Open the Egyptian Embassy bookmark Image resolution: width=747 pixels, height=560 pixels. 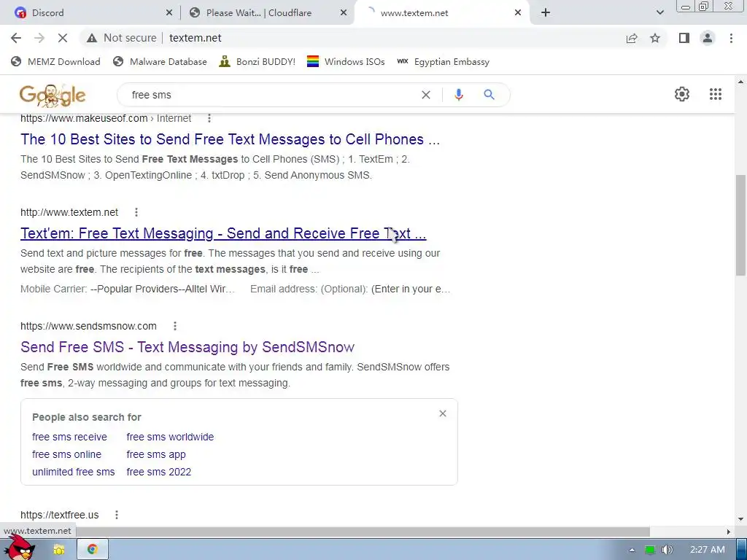[443, 62]
